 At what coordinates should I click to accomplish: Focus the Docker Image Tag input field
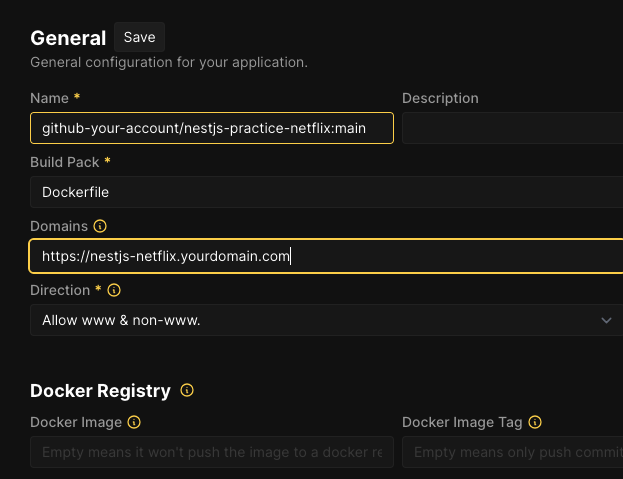(x=512, y=452)
